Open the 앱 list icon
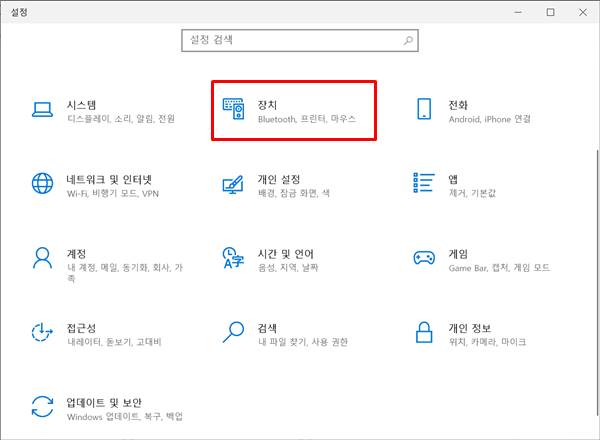The width and height of the screenshot is (600, 440). click(x=424, y=183)
